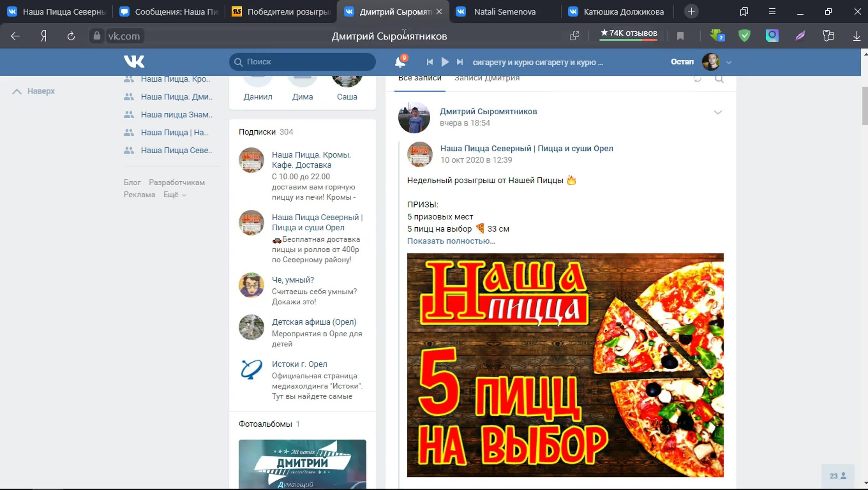Open the Разработчикам footer link
Viewport: 868px width, 490px height.
tap(177, 183)
